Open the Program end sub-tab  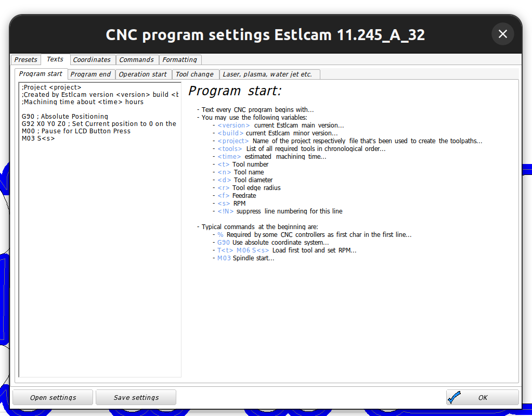pos(90,74)
